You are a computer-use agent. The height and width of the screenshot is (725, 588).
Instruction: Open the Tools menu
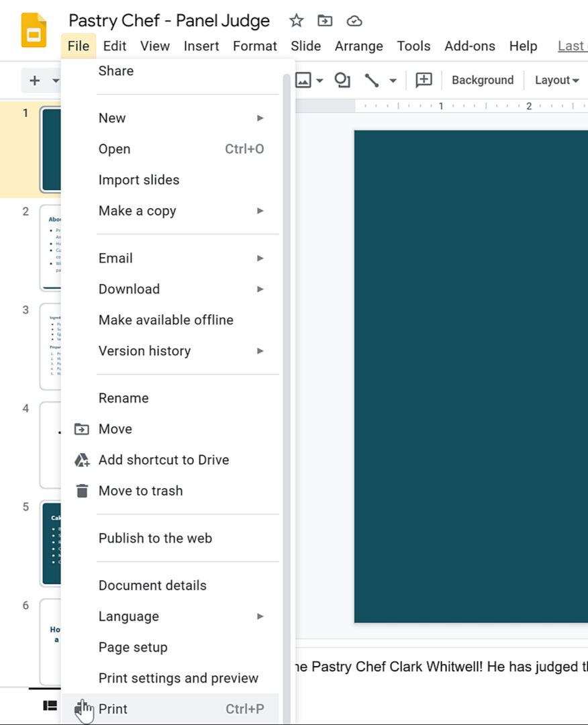(413, 46)
